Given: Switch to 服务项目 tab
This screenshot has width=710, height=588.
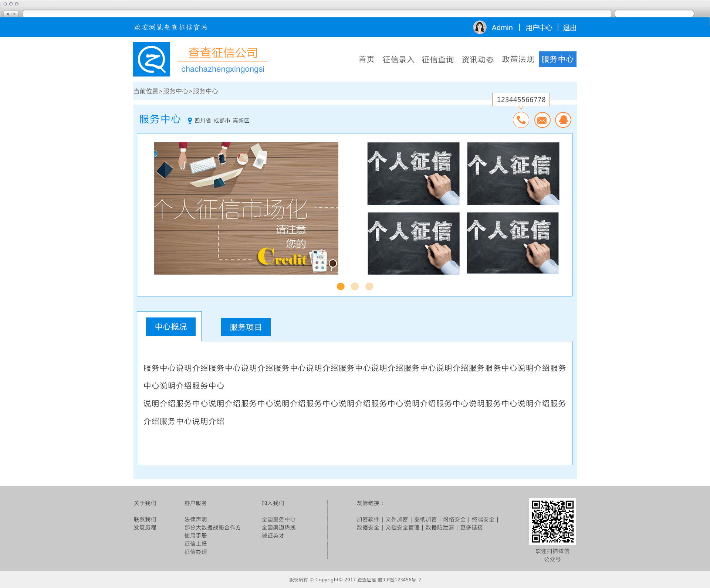Looking at the screenshot, I should 246,327.
